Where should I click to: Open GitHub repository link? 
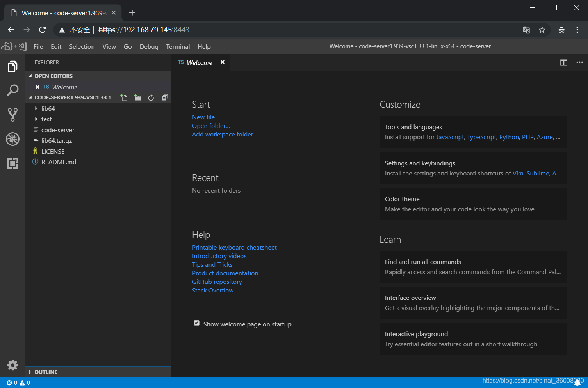(x=217, y=282)
